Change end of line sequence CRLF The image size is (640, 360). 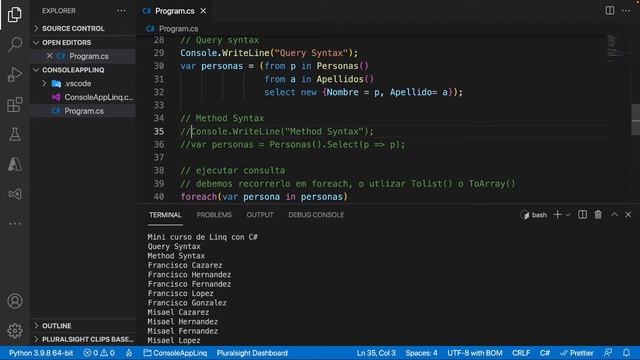tap(521, 353)
